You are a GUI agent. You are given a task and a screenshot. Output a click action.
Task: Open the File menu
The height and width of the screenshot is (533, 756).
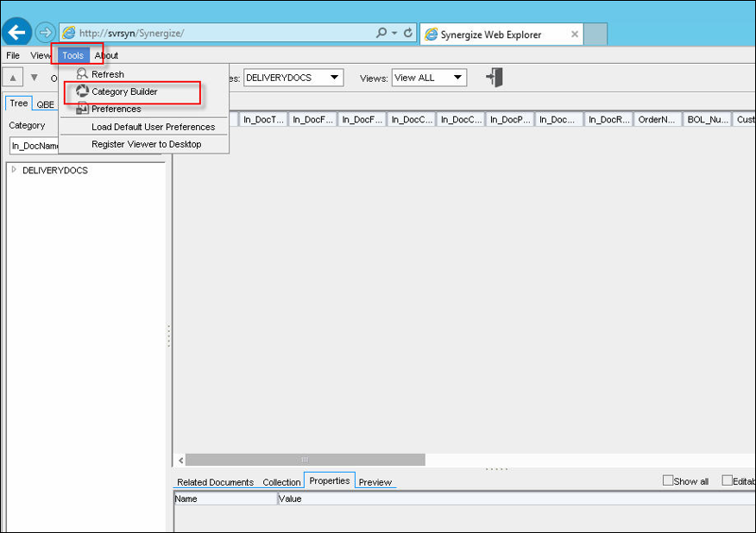pyautogui.click(x=13, y=55)
